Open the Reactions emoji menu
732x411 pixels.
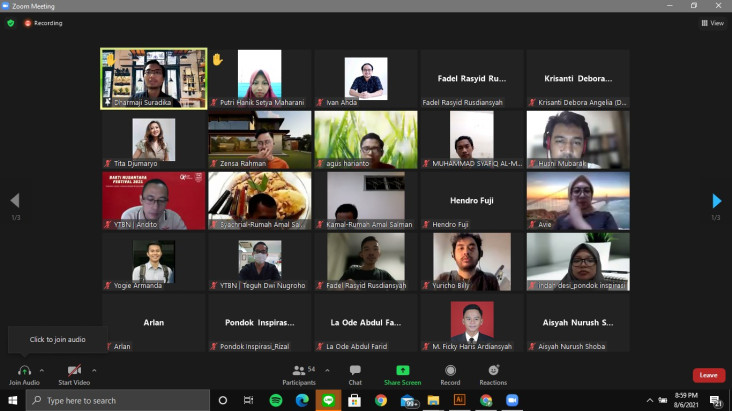click(493, 370)
